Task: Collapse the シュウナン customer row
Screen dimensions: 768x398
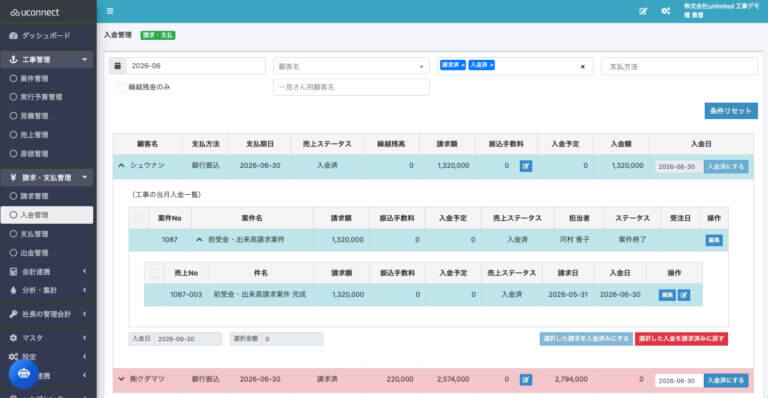Action: (x=121, y=165)
